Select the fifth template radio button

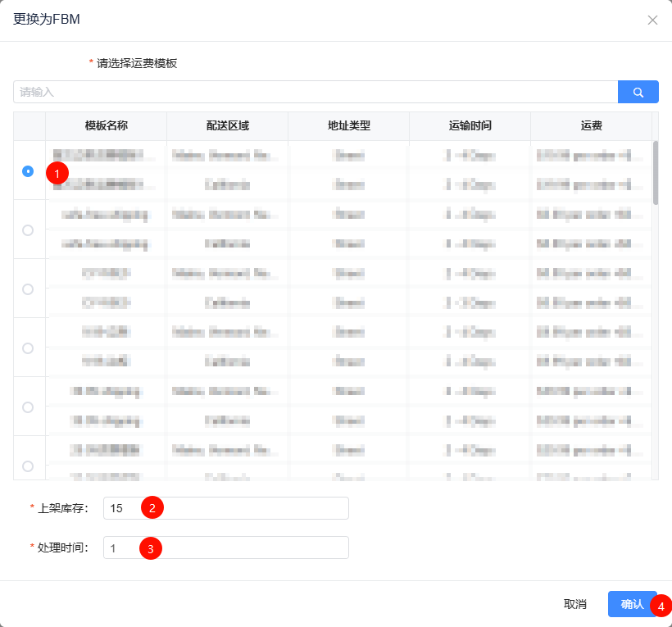point(29,407)
